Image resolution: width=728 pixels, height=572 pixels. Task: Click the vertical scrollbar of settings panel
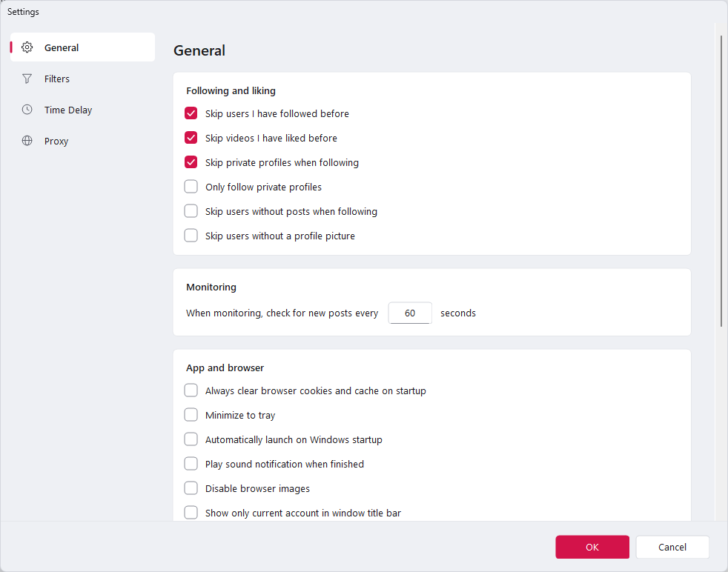(721, 181)
